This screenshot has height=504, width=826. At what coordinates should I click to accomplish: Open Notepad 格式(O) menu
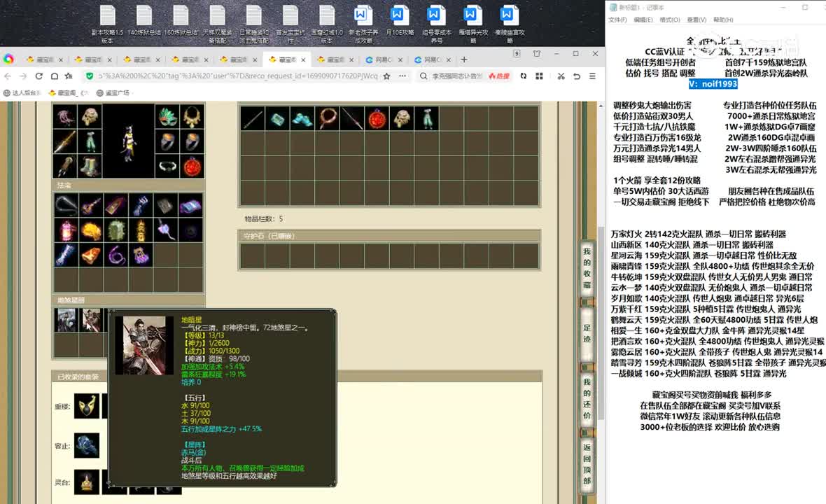click(669, 20)
